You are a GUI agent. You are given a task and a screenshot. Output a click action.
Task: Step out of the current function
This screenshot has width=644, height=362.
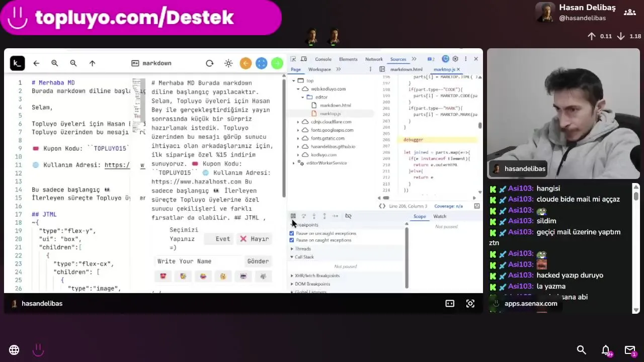click(x=324, y=216)
